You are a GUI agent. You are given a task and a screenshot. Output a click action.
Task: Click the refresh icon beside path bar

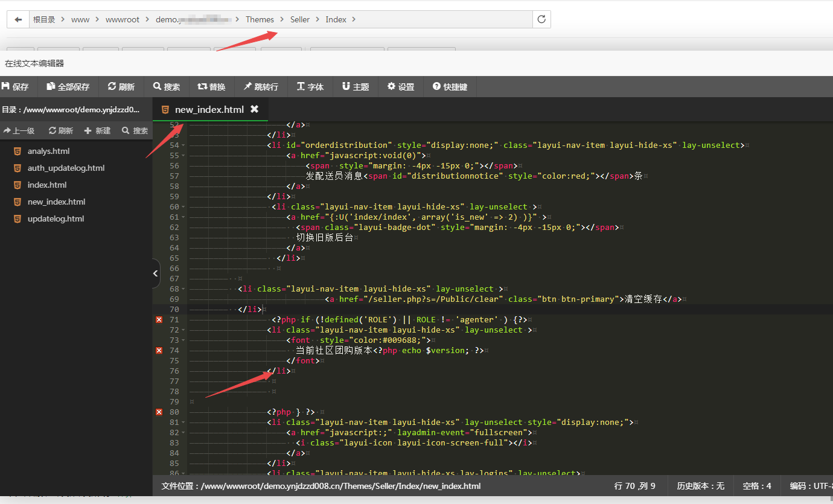click(x=541, y=19)
